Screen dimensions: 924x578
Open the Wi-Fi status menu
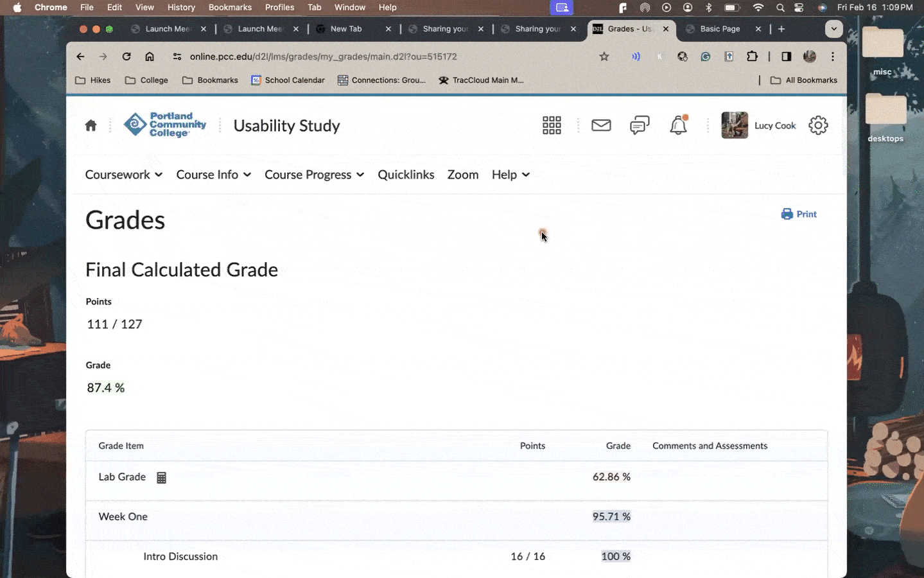point(758,8)
